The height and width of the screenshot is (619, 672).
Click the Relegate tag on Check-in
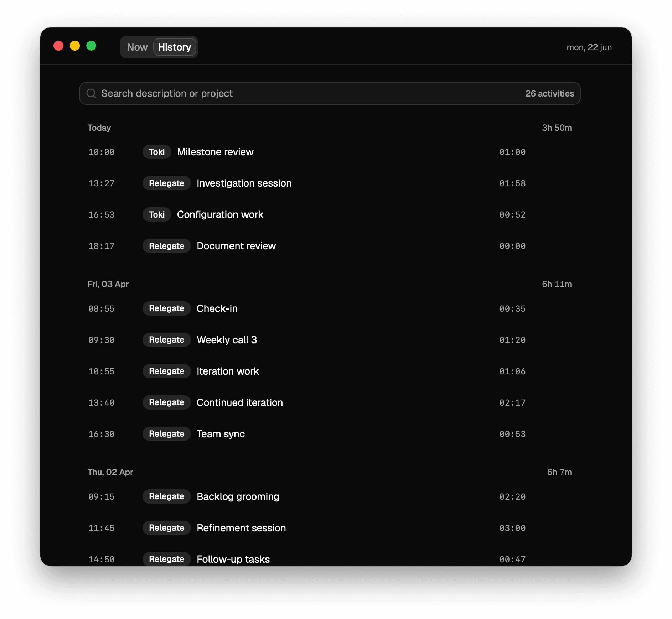point(166,308)
